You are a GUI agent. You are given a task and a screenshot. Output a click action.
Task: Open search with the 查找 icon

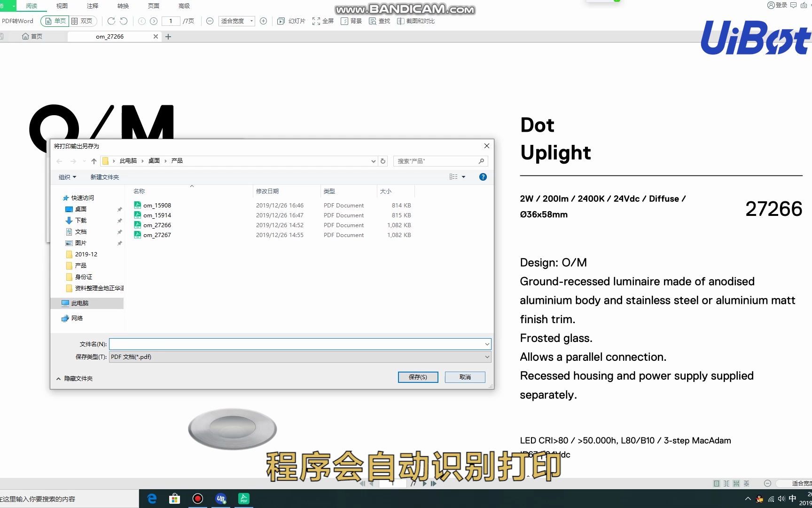tap(379, 21)
